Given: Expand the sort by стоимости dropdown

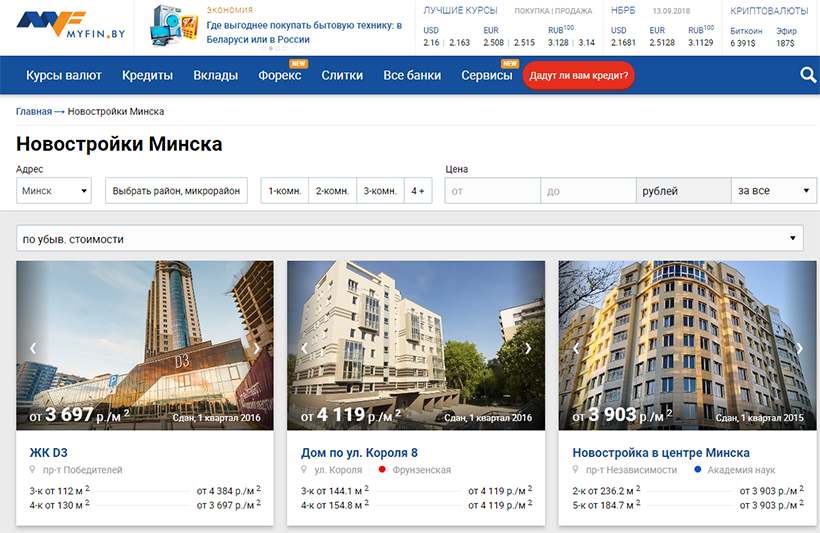Looking at the screenshot, I should click(x=410, y=239).
